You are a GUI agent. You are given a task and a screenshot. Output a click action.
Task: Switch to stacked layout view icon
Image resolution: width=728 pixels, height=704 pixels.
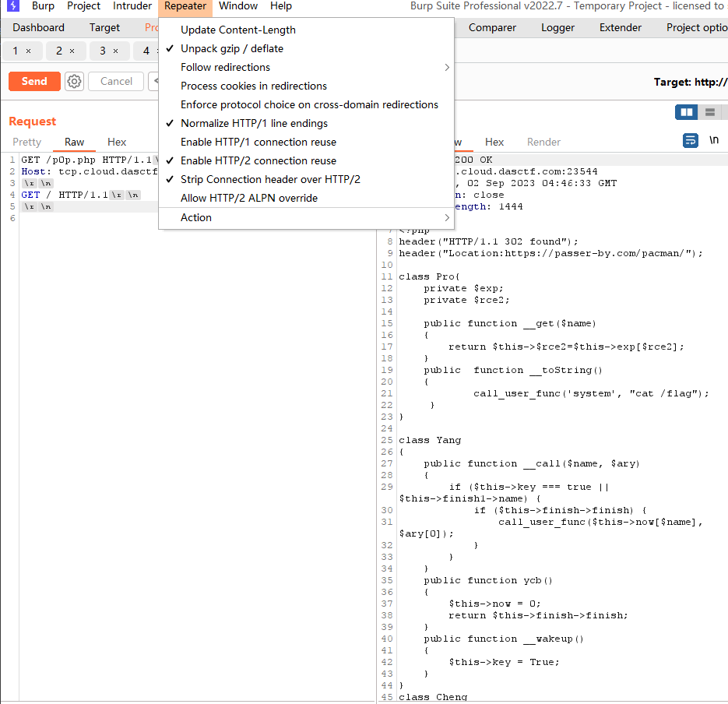coord(709,112)
